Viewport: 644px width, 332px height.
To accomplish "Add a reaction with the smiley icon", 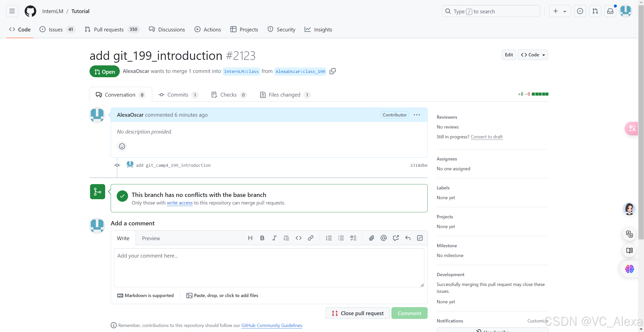I will [122, 146].
